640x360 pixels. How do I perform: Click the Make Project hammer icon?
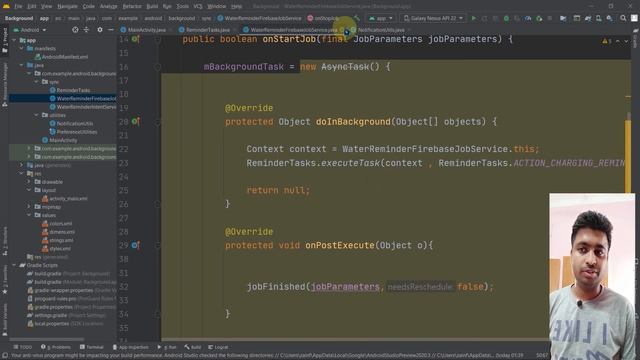357,18
